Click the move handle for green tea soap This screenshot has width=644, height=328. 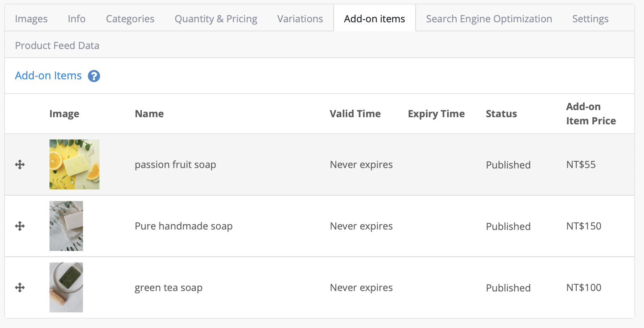(20, 287)
